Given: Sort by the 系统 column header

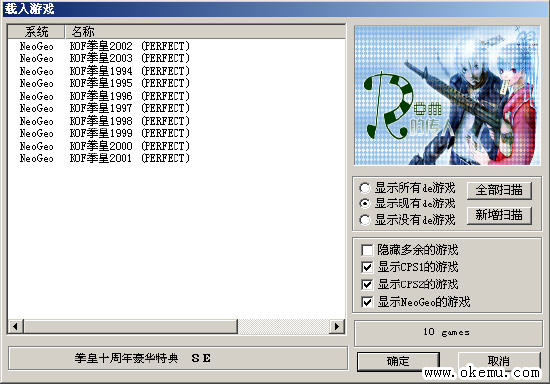Looking at the screenshot, I should [36, 32].
